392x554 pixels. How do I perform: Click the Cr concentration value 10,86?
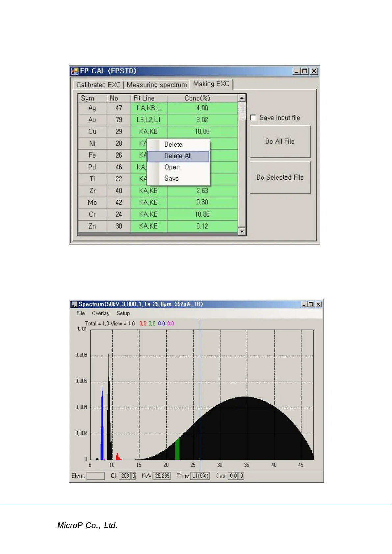click(x=202, y=214)
